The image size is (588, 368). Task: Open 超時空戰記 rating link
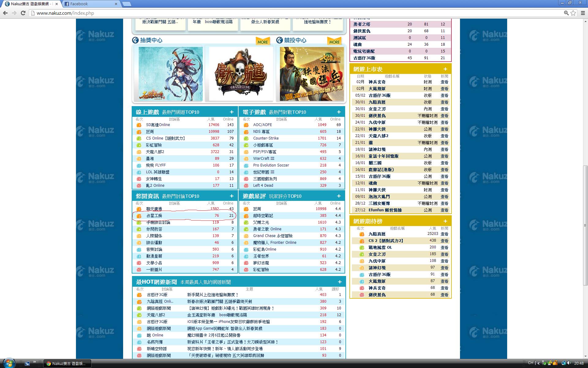[263, 216]
